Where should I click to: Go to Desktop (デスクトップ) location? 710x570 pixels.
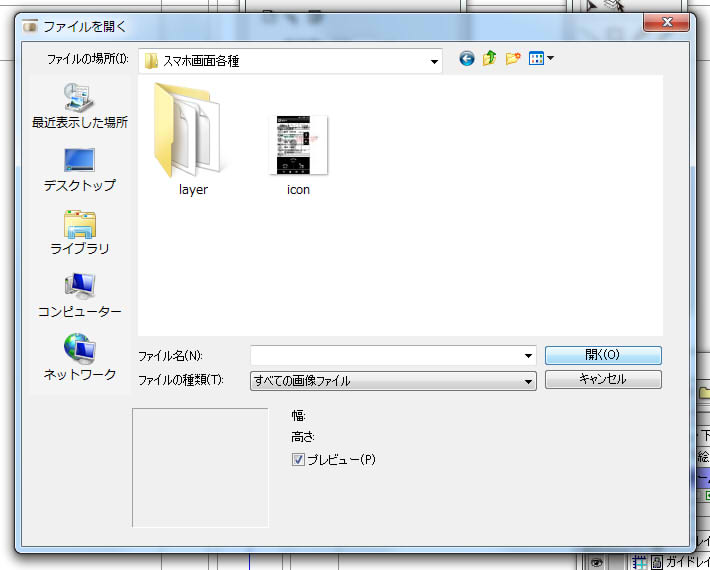pos(80,169)
